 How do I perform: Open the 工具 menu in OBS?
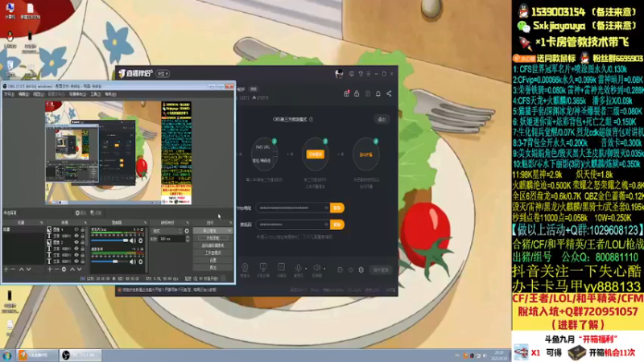95,94
